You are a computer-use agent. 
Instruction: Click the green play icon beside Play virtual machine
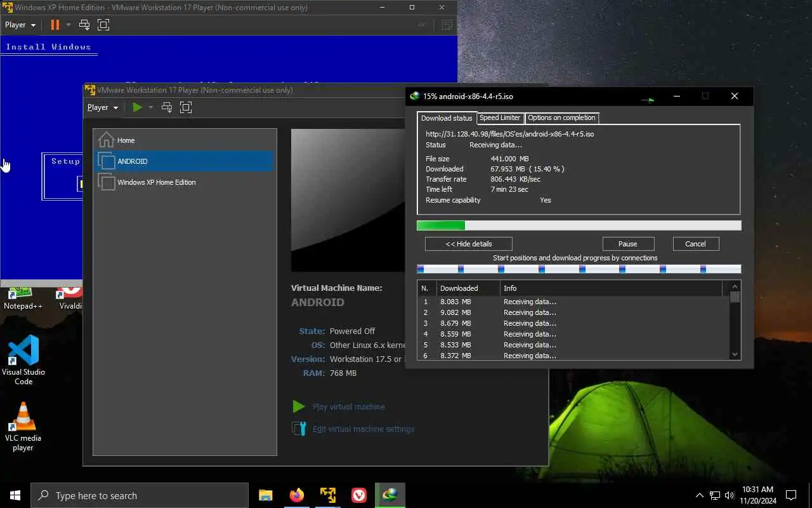click(x=298, y=406)
